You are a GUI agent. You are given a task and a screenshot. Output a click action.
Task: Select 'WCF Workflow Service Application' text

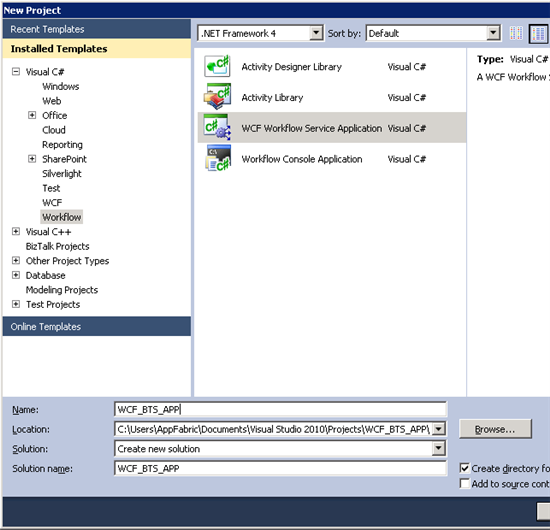click(x=311, y=128)
